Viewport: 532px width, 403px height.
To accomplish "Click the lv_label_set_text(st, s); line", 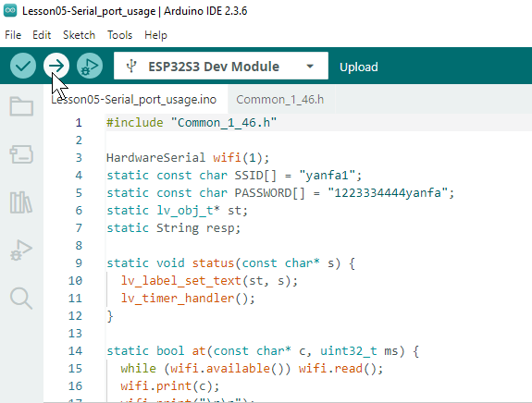I will 209,281.
